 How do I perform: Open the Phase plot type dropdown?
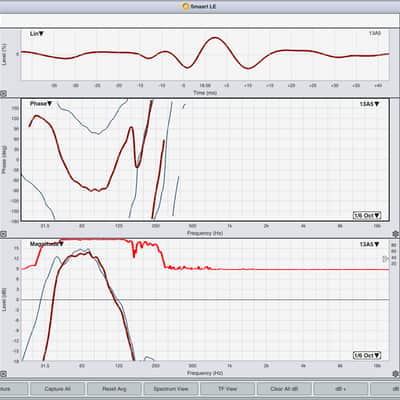pos(41,104)
